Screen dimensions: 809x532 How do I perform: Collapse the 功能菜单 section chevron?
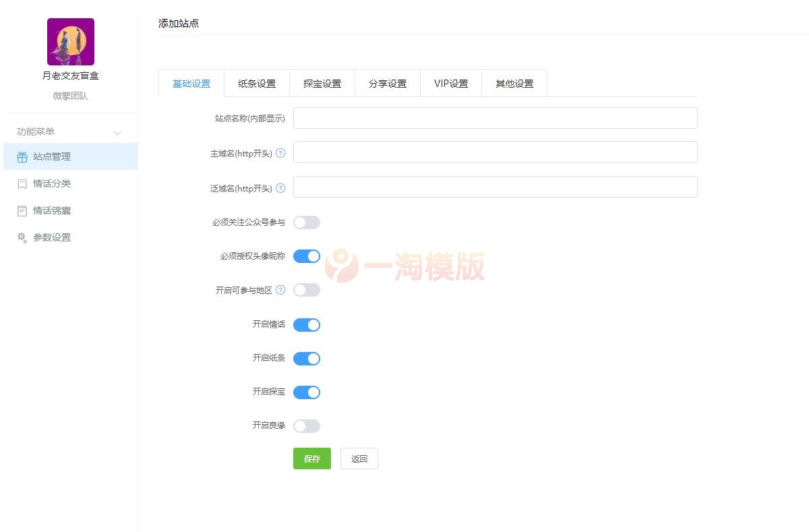(118, 131)
